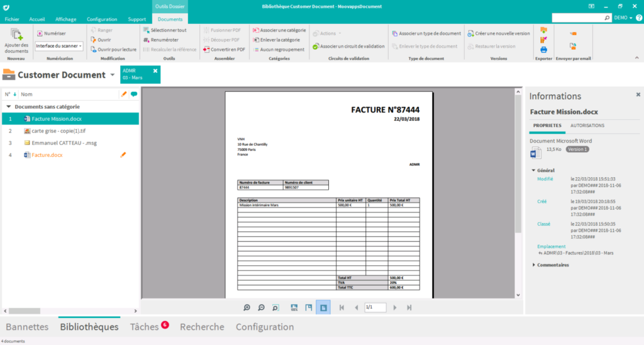
Task: Click the Numériser scan button
Action: coord(52,34)
